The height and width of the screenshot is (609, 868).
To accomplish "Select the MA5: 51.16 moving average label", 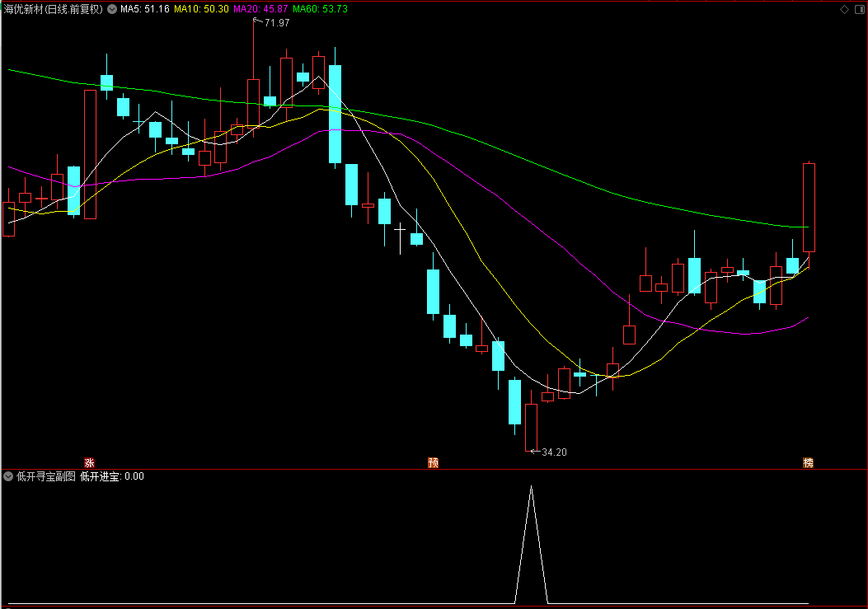I will 145,9.
